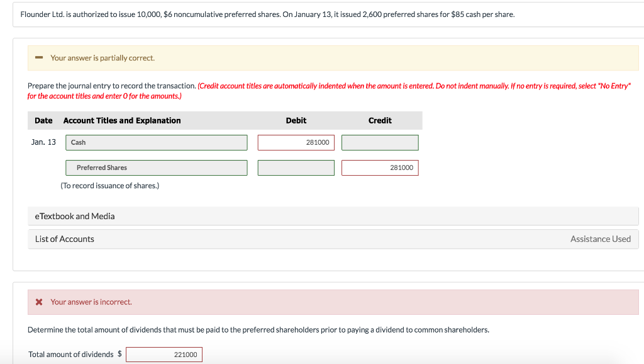This screenshot has width=644, height=364.
Task: Click the Date column header
Action: (x=43, y=120)
